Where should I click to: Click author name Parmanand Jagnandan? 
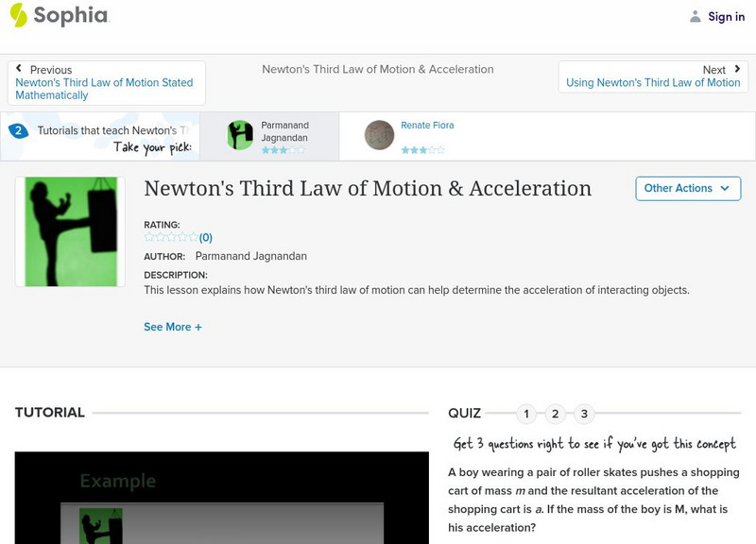coord(250,256)
